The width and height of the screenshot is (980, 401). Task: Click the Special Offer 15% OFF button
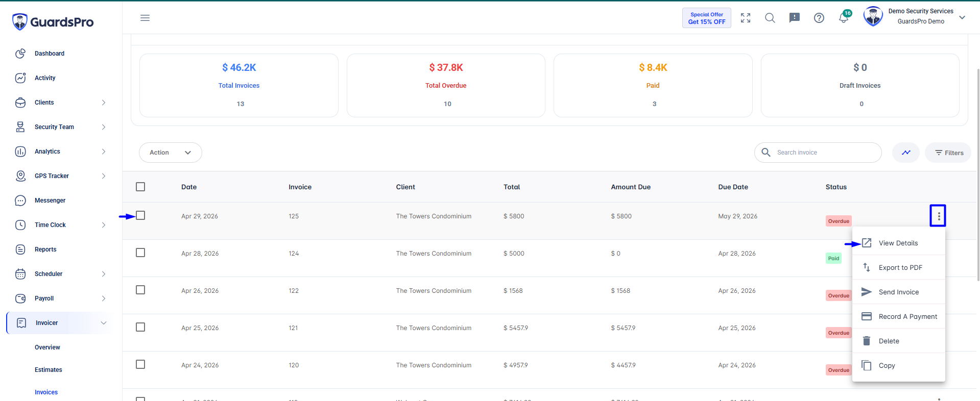point(707,18)
